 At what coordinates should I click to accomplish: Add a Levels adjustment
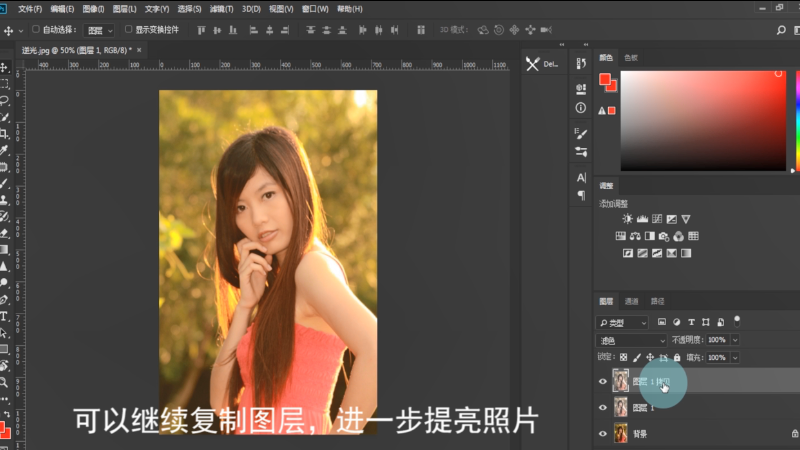(642, 219)
